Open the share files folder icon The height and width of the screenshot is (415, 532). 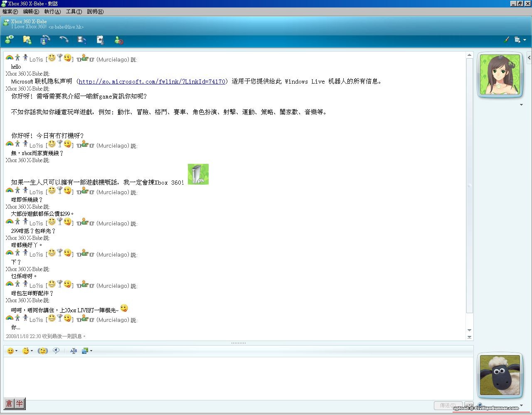tap(27, 40)
